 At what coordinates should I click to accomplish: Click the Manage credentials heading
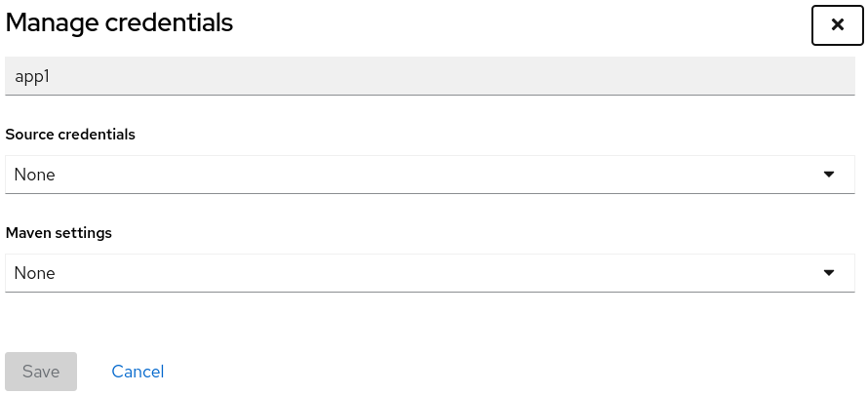119,23
